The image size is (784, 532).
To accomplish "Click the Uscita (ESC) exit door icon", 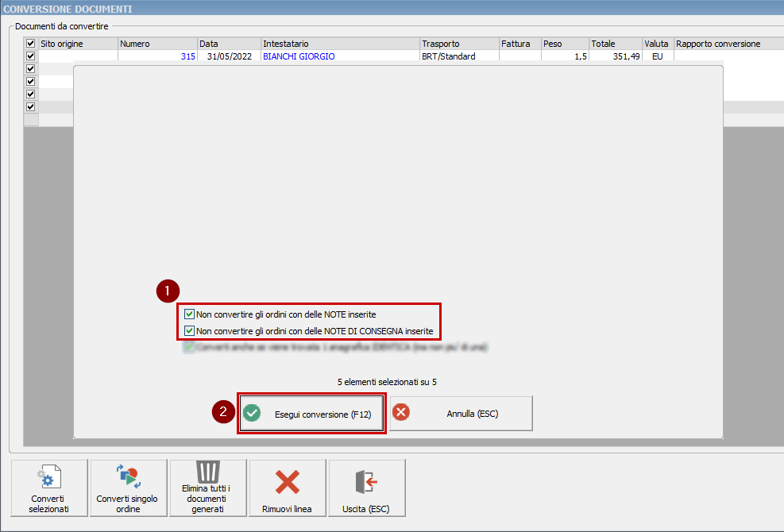I will tap(366, 482).
